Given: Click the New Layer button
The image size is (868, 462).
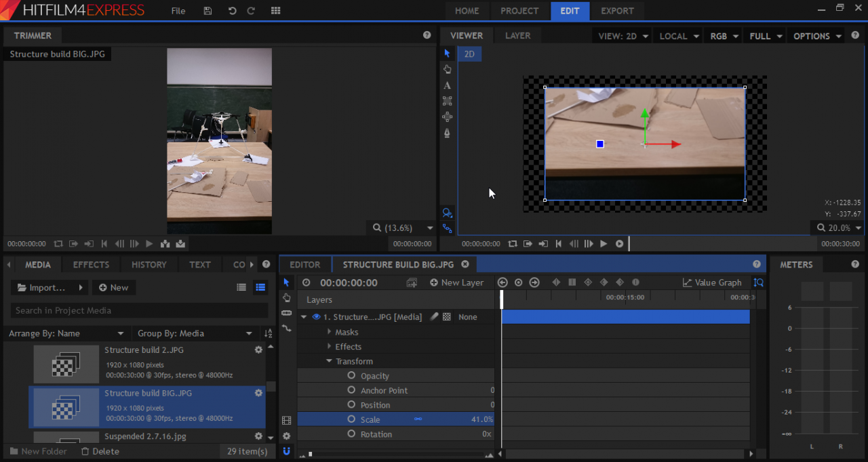Looking at the screenshot, I should pos(456,282).
